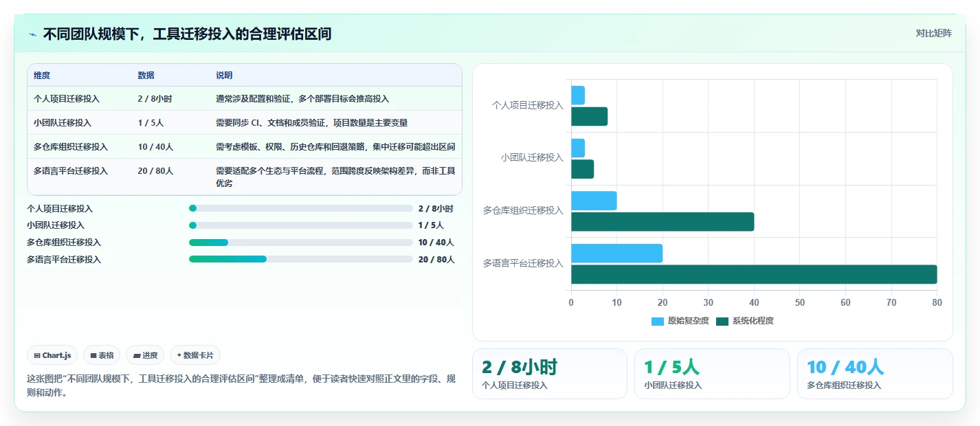Click the blue bar for 多仓库组织迁移投入
The image size is (980, 426).
point(594,201)
